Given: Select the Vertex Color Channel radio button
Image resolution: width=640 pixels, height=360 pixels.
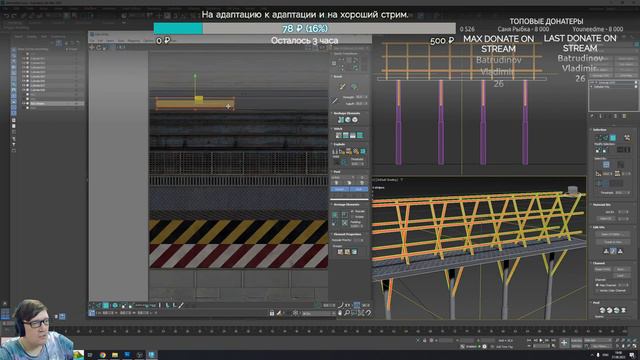Looking at the screenshot, I should coord(597,291).
